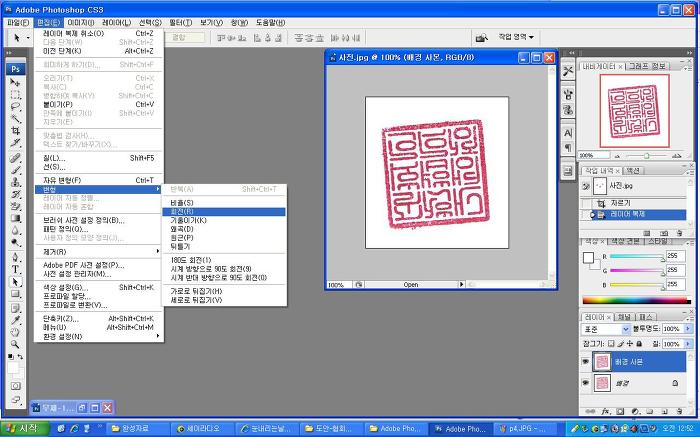Select the Eyedropper tool
700x437 pixels.
pyautogui.click(x=15, y=320)
